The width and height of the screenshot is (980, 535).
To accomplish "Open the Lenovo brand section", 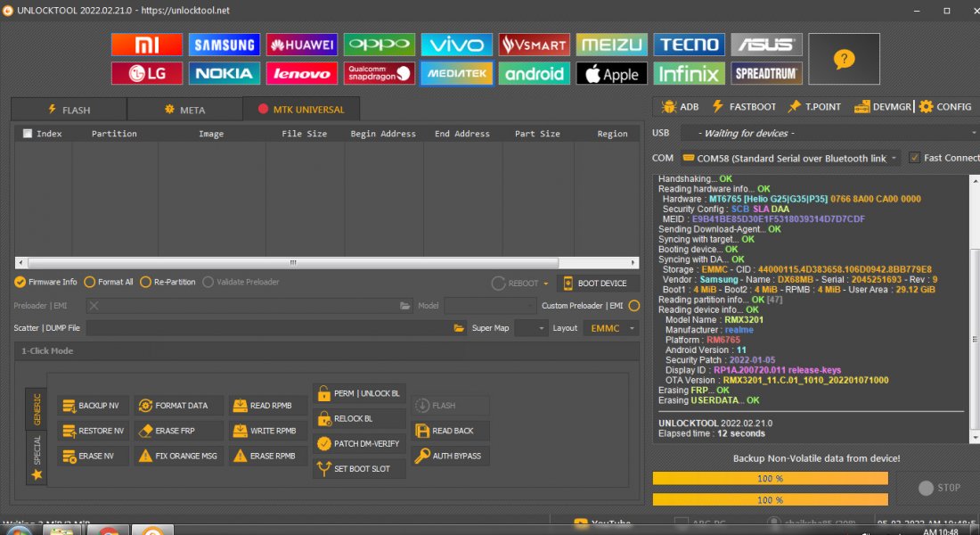I will tap(302, 73).
